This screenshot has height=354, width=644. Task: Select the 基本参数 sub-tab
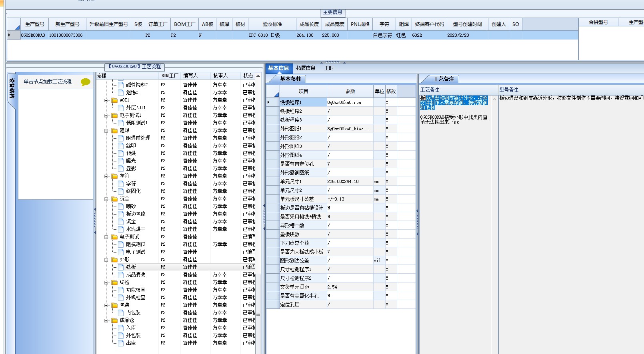tap(290, 79)
